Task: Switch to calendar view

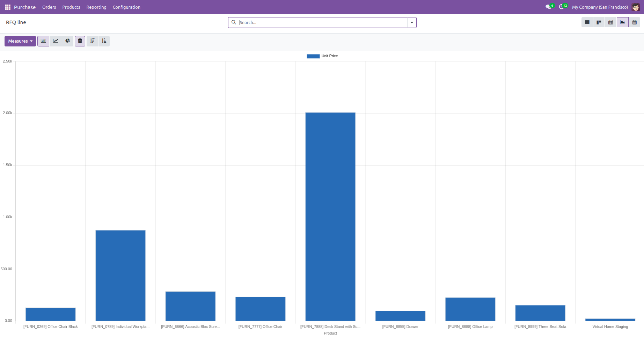Action: point(635,22)
